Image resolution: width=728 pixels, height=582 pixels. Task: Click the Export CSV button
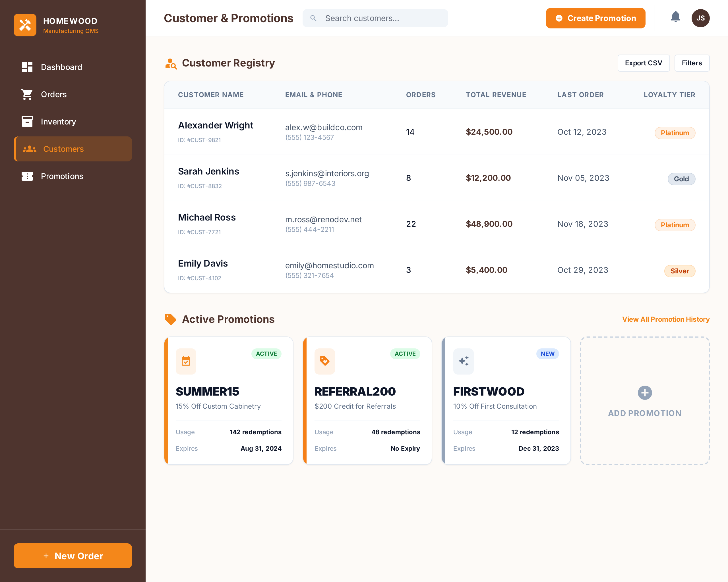click(643, 63)
